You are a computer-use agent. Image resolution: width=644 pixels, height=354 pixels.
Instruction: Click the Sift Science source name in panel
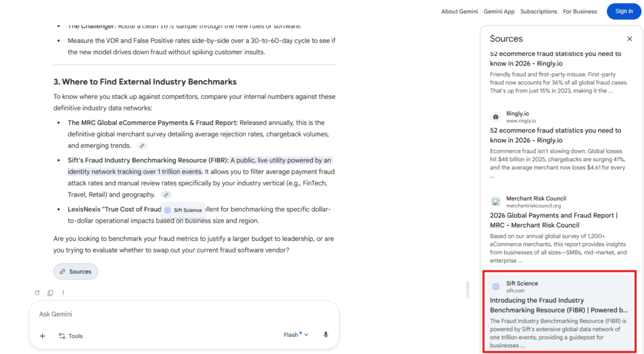point(521,284)
